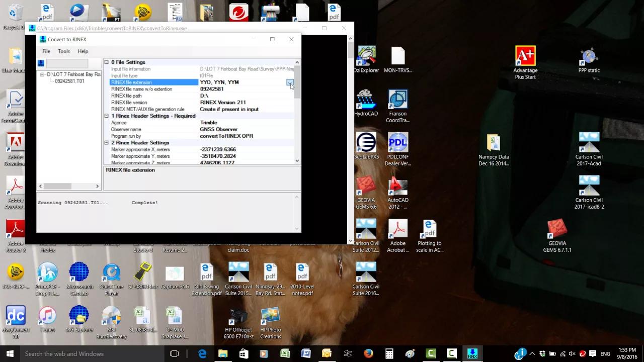Collapse the 0 File Settings section

(106, 62)
